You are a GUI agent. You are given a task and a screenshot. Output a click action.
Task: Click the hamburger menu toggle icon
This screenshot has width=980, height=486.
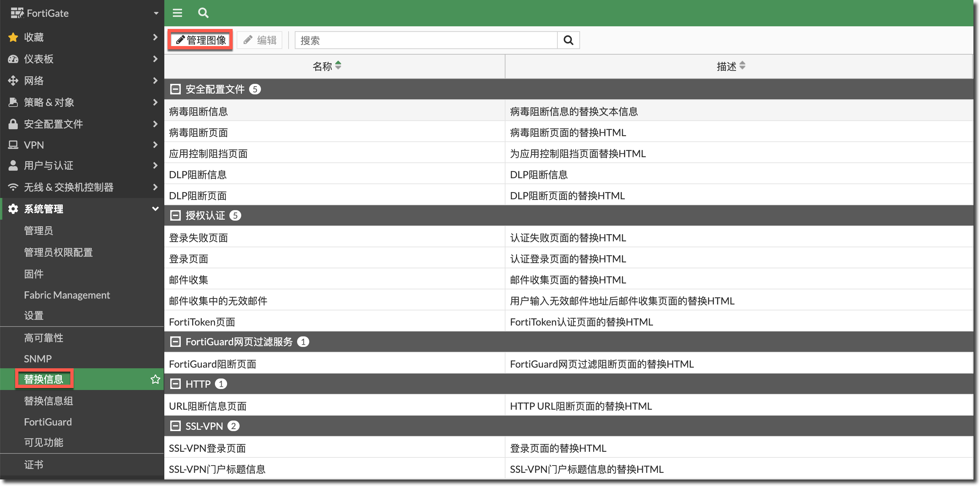177,13
